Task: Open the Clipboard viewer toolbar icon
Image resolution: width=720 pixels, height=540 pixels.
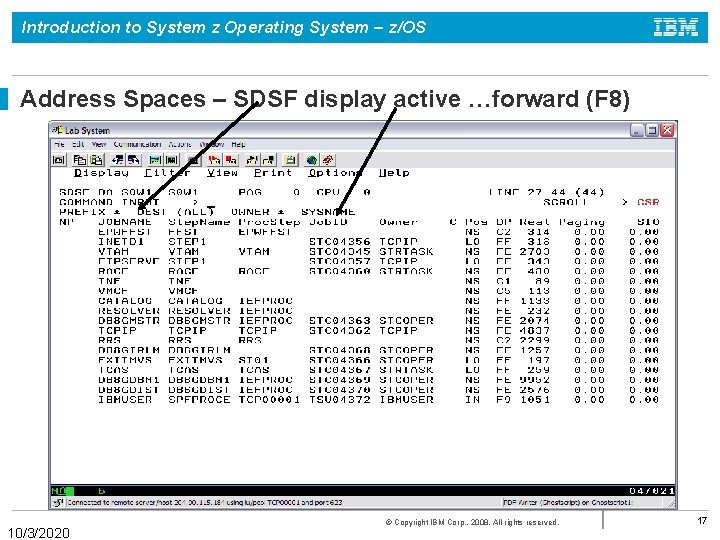Action: 290,160
